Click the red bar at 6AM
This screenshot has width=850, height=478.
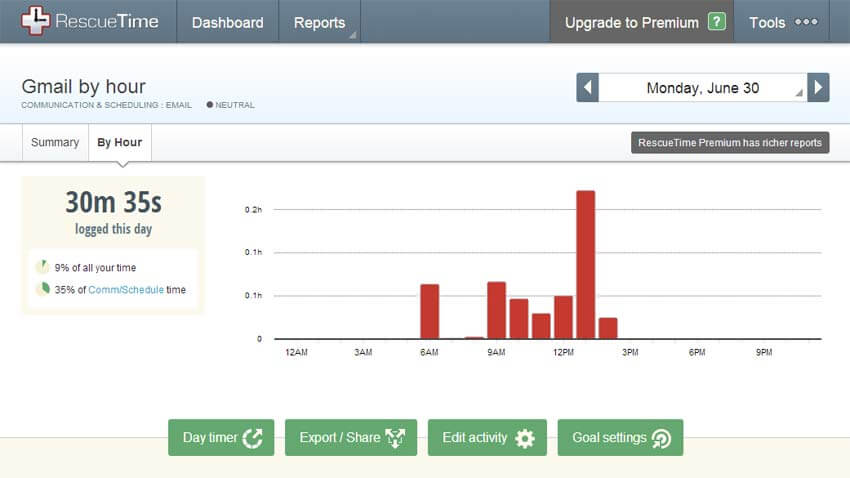point(430,311)
